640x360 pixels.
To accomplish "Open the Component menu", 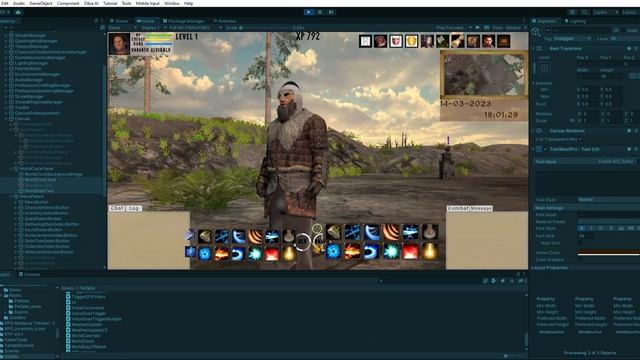I will click(68, 3).
